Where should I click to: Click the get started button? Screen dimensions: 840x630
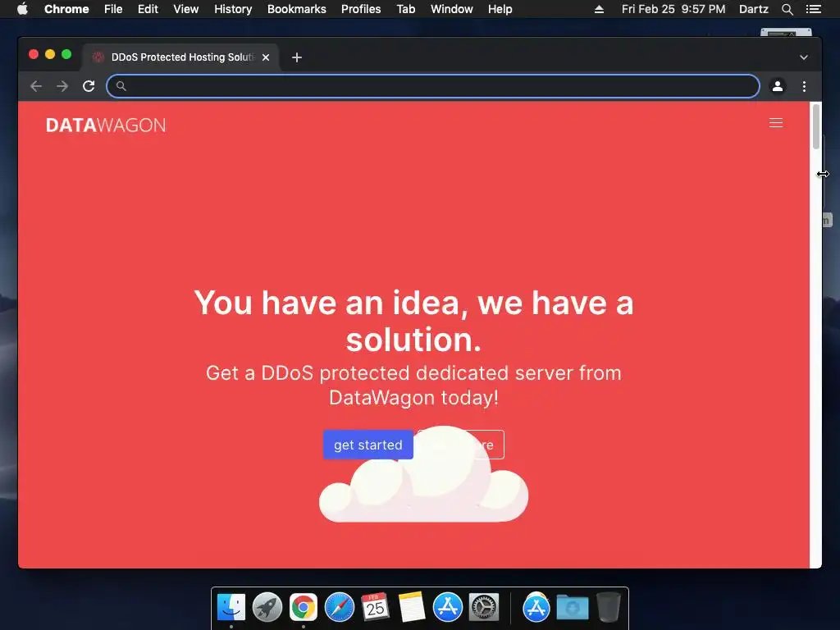[368, 445]
